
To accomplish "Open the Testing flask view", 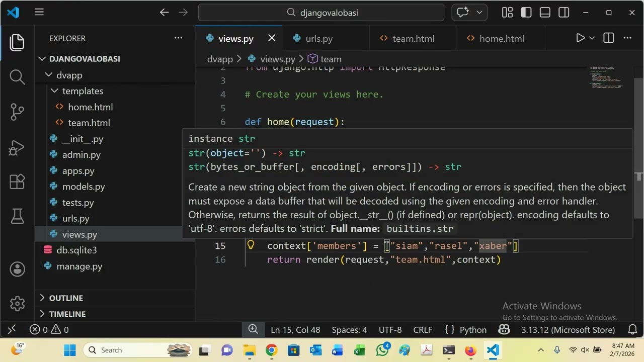I will click(17, 216).
